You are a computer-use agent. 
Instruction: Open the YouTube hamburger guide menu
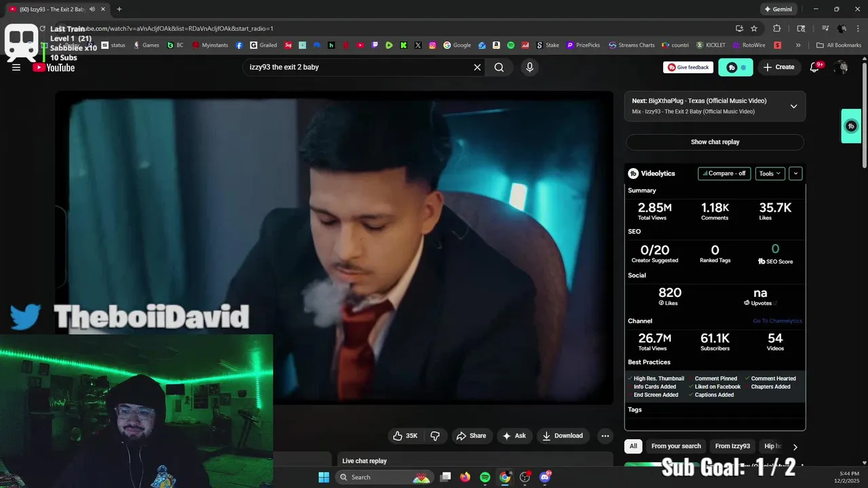tap(16, 67)
